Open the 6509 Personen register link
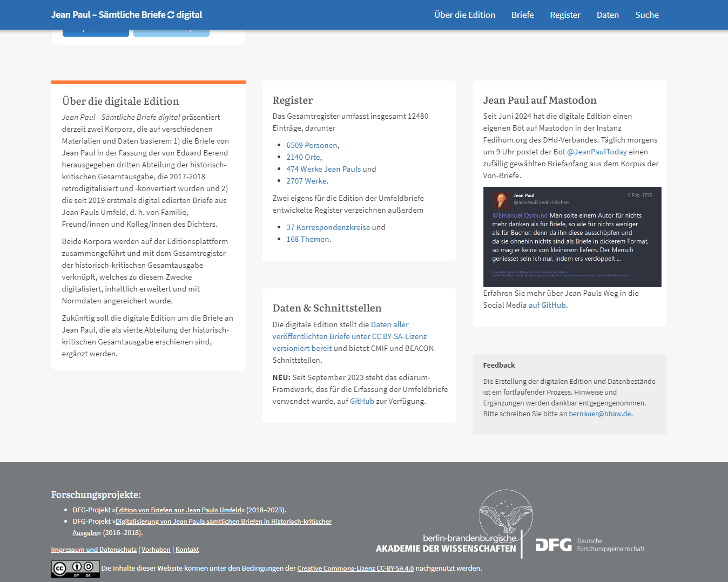The image size is (728, 582). pyautogui.click(x=312, y=145)
